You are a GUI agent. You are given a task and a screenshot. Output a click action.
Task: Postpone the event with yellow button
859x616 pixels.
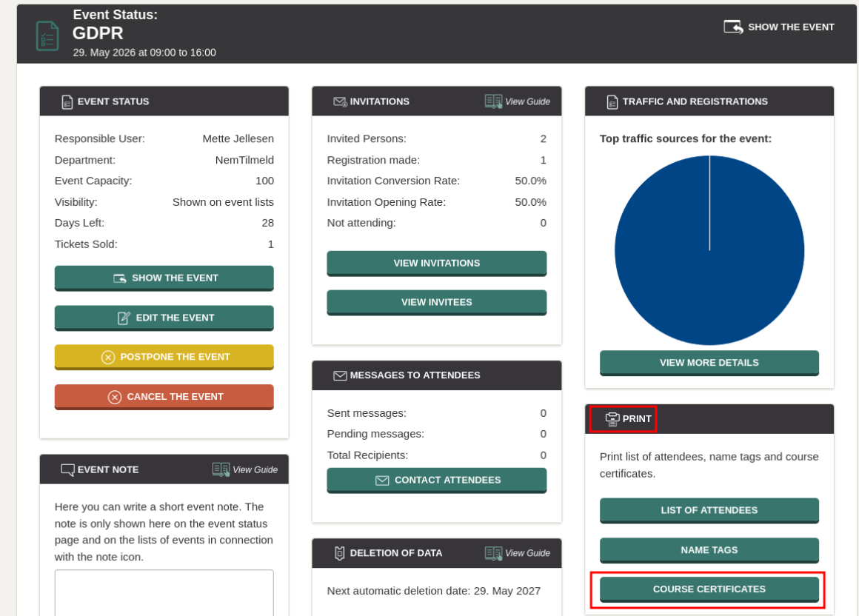[x=164, y=357]
